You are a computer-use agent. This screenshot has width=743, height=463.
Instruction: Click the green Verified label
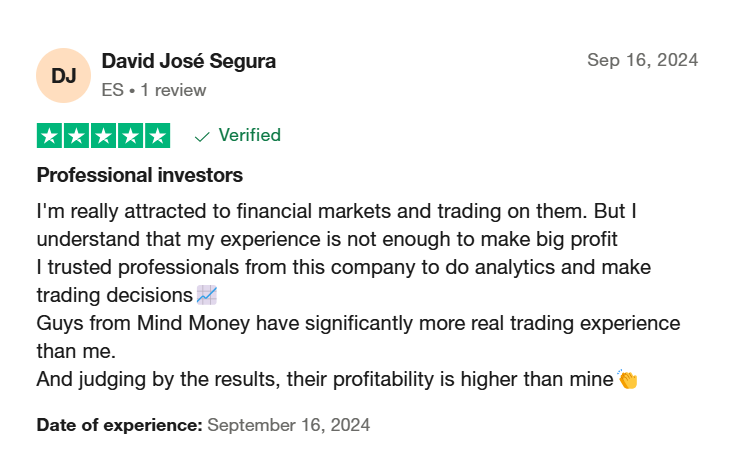(250, 135)
